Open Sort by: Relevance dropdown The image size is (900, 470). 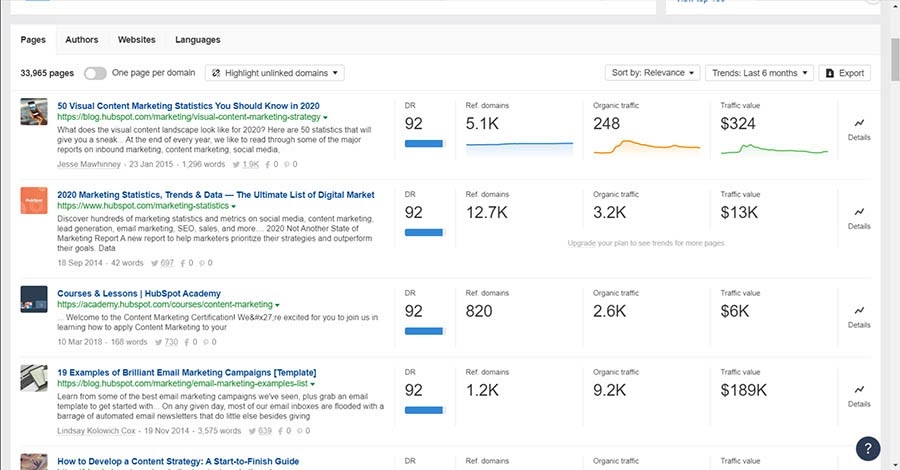pos(654,73)
